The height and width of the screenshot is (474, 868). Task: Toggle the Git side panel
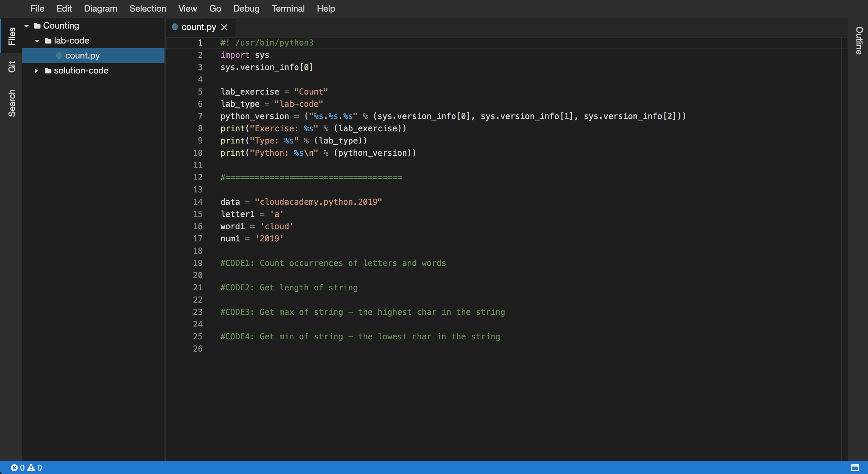click(12, 67)
